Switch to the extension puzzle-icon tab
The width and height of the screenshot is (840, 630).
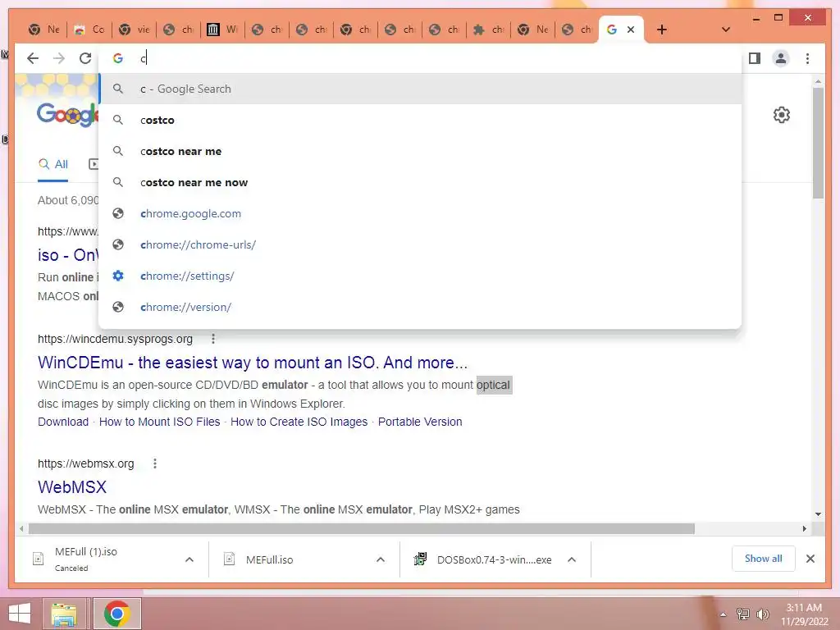[489, 30]
